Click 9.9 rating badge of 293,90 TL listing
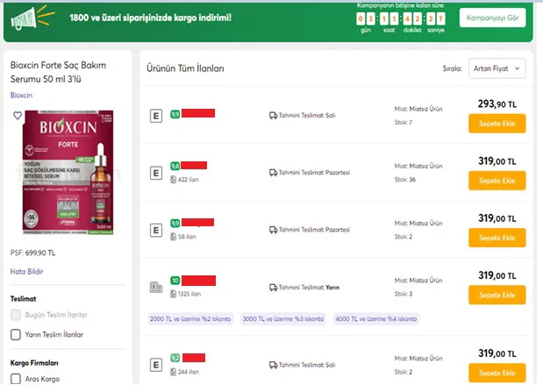The width and height of the screenshot is (543, 392). 175,114
